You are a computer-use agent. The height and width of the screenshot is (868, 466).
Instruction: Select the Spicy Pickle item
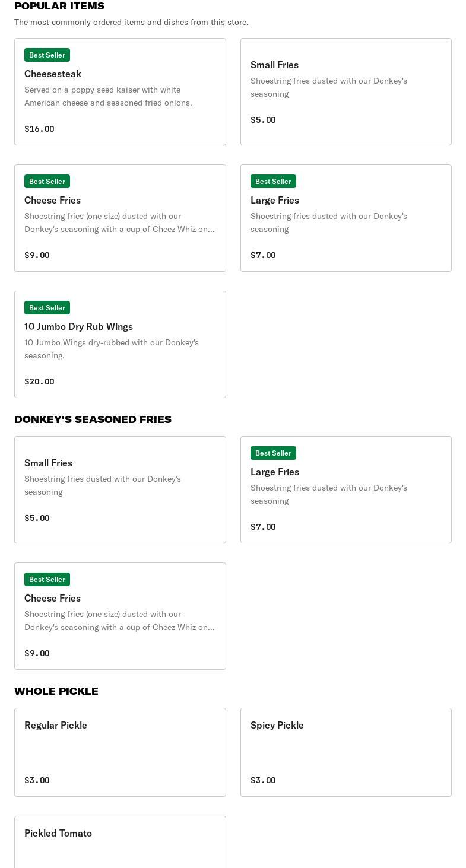click(x=345, y=752)
